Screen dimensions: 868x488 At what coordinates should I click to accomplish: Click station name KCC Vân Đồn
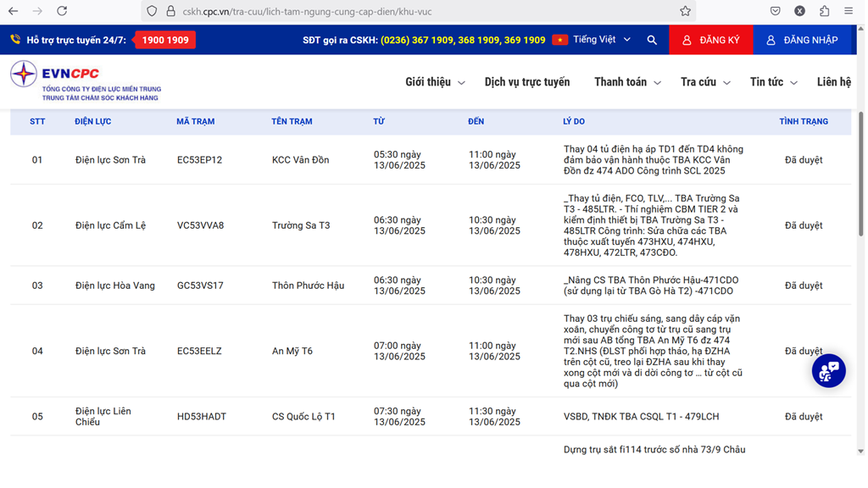[301, 160]
